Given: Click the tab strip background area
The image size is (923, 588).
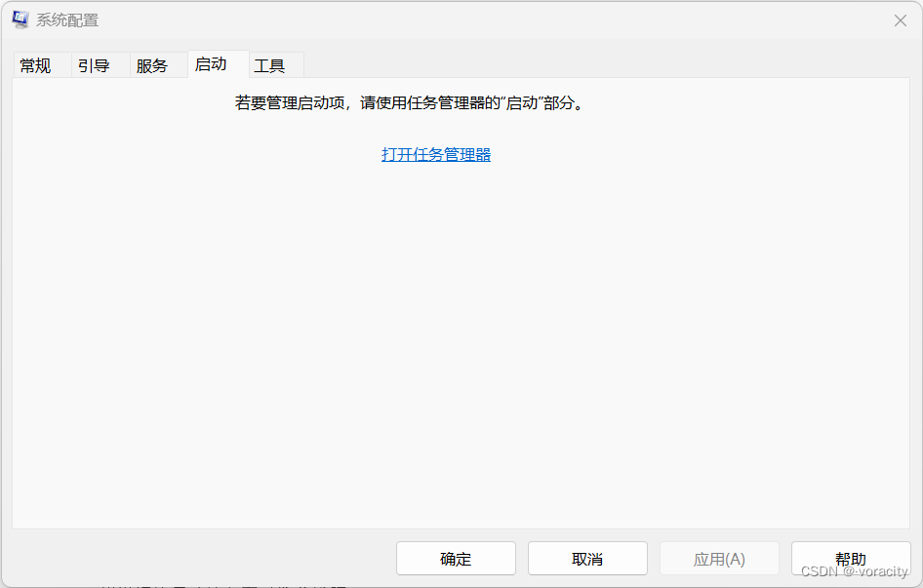Looking at the screenshot, I should point(585,64).
